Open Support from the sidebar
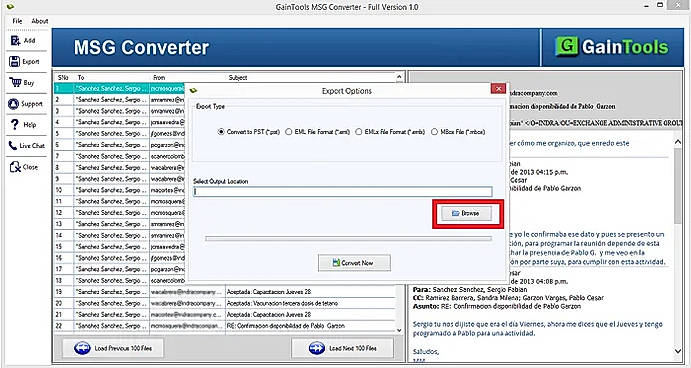691x368 pixels. 26,104
